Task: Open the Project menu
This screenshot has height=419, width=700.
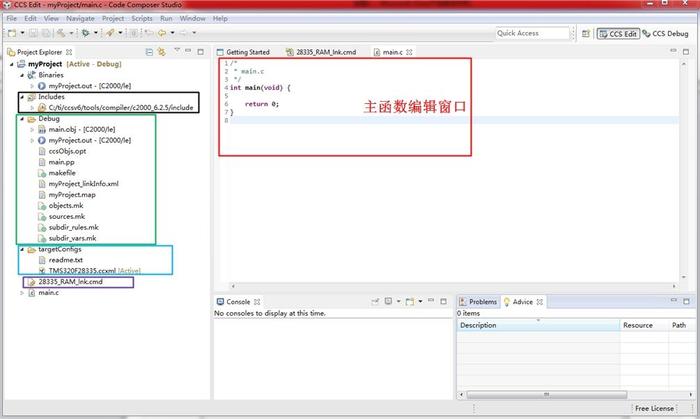Action: [113, 18]
